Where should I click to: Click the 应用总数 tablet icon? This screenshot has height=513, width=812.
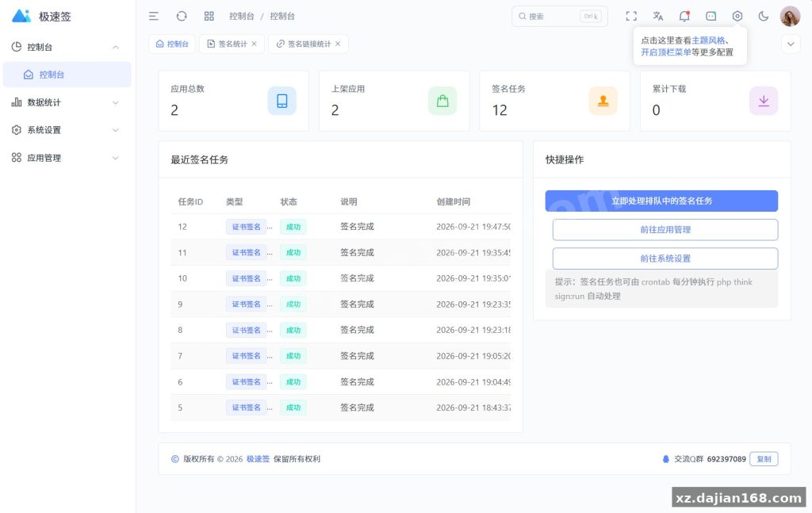coord(282,101)
